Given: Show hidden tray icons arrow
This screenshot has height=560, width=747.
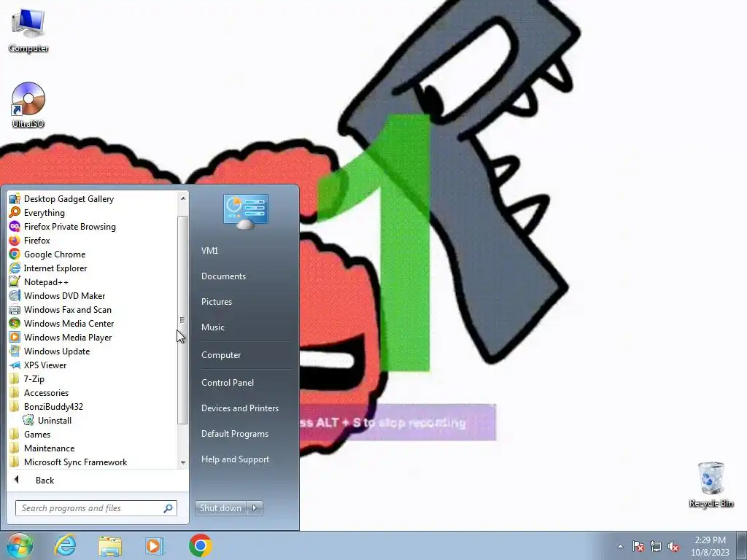Looking at the screenshot, I should click(620, 546).
